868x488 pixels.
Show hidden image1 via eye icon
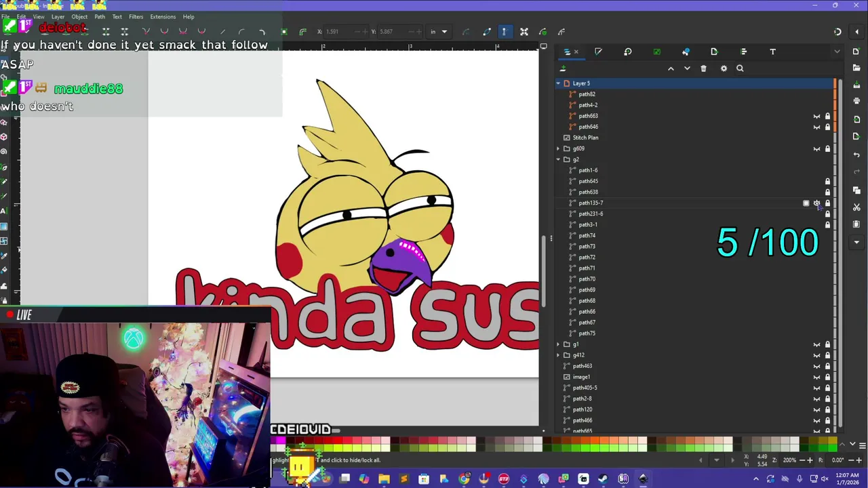click(x=816, y=377)
